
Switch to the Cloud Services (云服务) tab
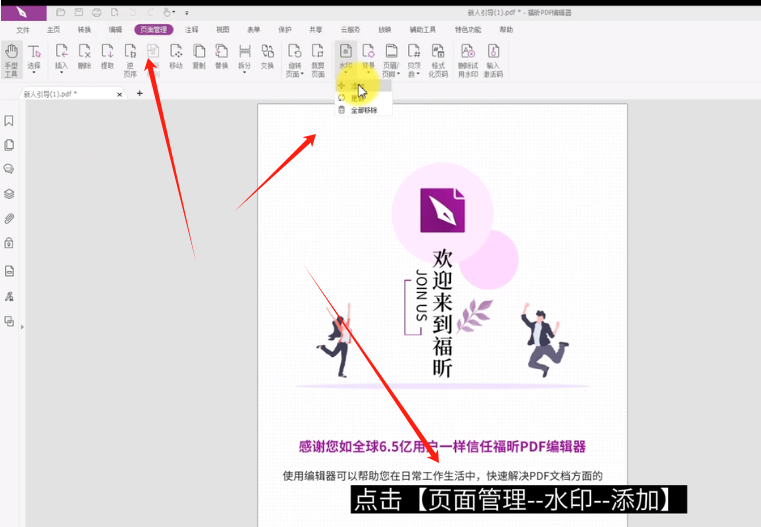coord(350,30)
